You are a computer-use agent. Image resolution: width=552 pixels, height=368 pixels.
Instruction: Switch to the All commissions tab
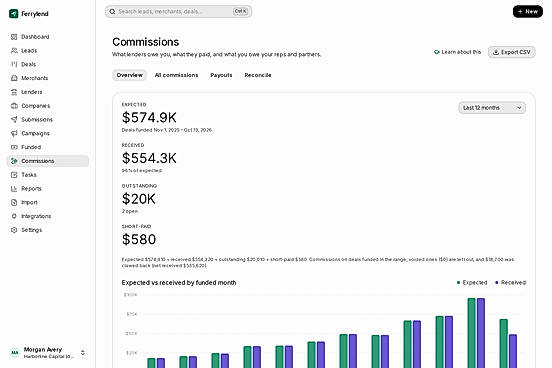coord(176,75)
